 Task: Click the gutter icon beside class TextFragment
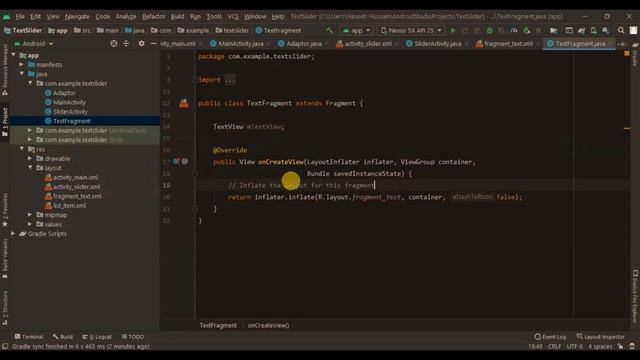click(x=184, y=103)
